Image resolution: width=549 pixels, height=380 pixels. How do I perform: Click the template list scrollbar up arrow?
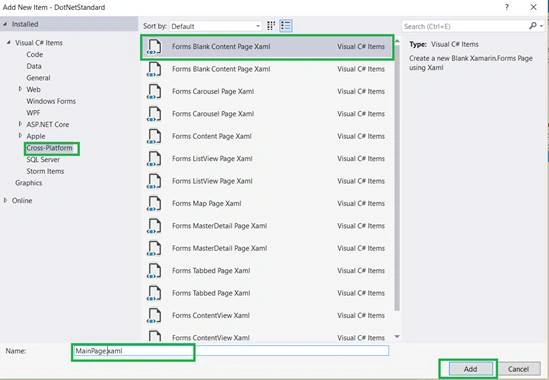click(397, 41)
